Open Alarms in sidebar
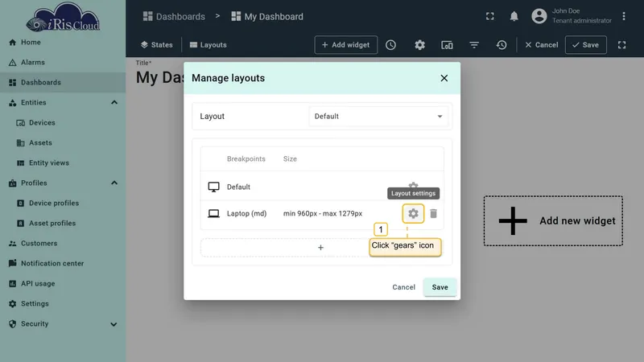644x362 pixels. pos(63,63)
